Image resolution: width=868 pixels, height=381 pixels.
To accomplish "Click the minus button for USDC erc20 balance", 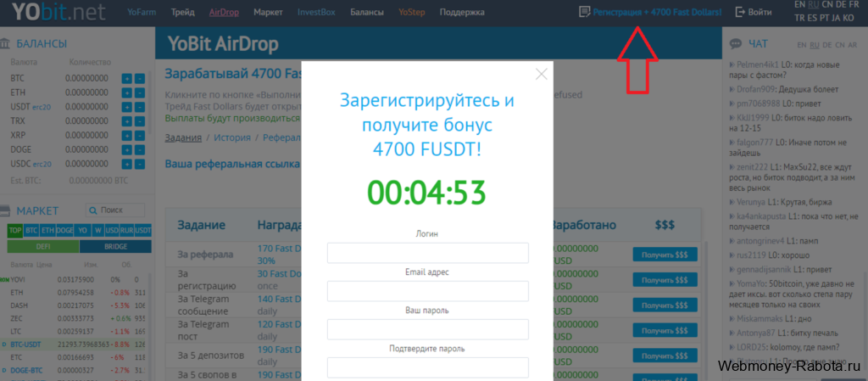I will [140, 165].
